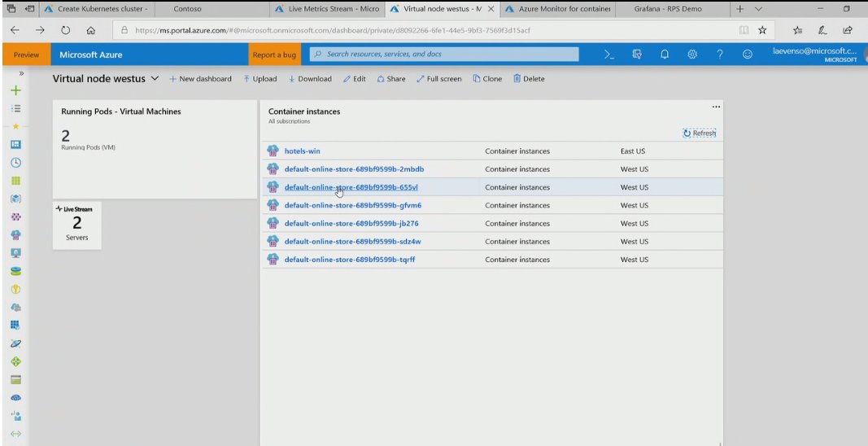Open All services list icon in sidebar
868x446 pixels.
point(16,108)
